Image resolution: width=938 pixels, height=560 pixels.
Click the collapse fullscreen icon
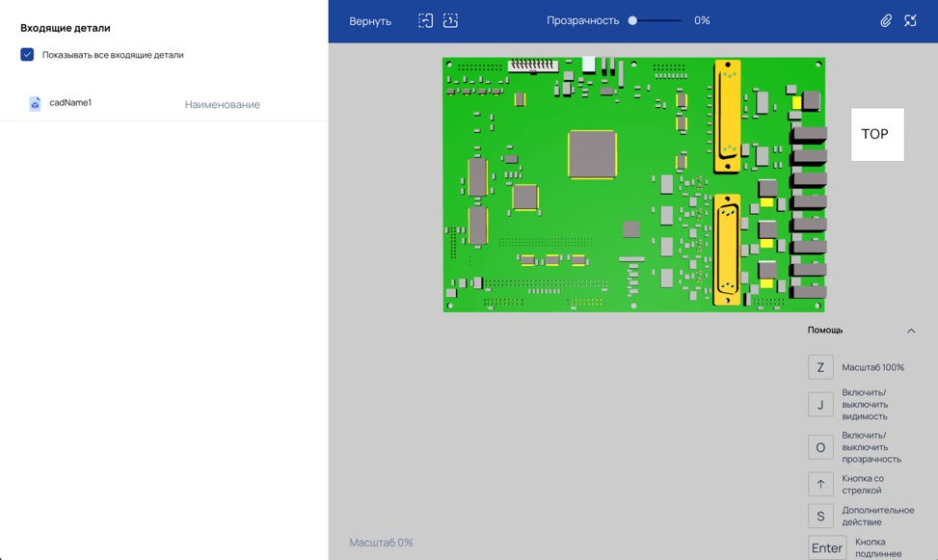[x=910, y=21]
